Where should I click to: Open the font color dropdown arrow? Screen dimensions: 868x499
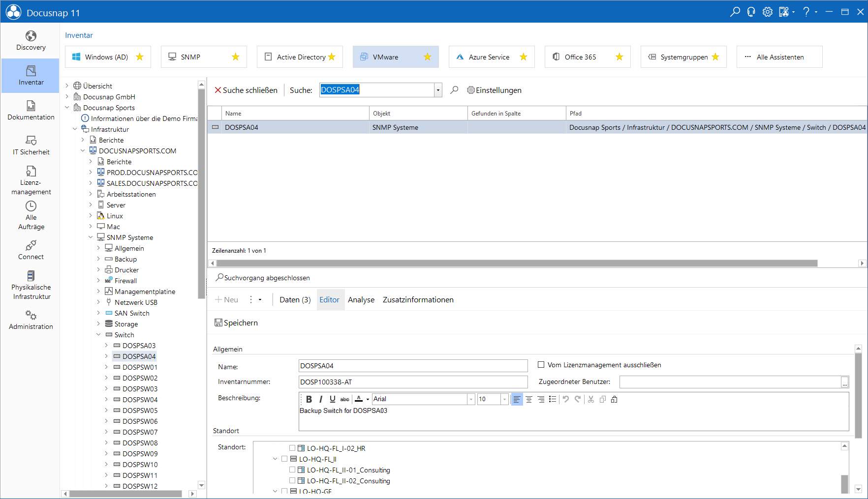(x=368, y=399)
